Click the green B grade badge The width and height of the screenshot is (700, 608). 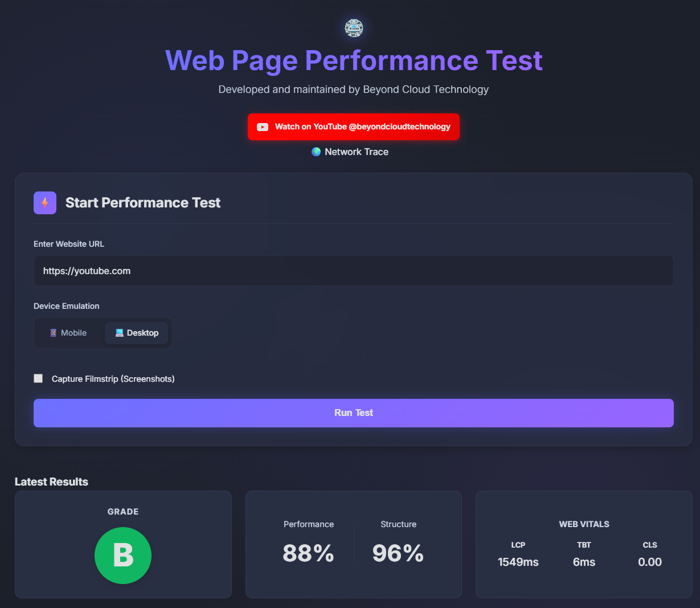point(123,555)
